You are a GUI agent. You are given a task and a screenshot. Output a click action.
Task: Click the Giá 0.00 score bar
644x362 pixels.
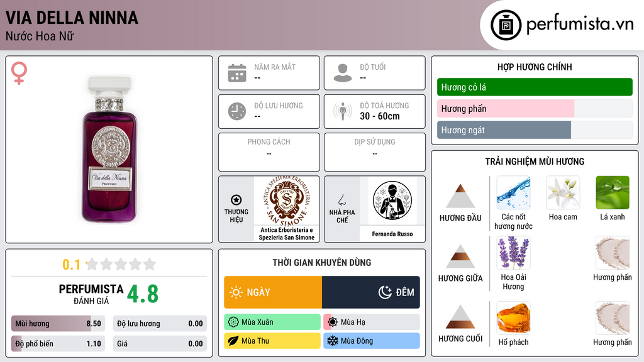coord(160,344)
